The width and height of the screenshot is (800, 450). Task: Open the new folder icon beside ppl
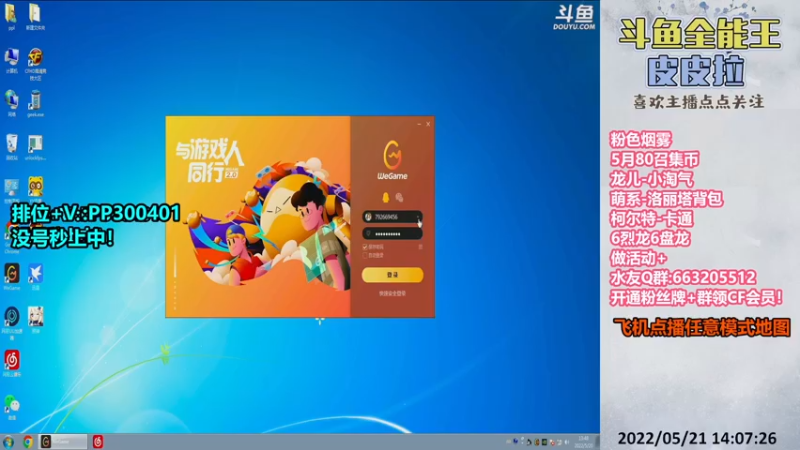point(35,16)
